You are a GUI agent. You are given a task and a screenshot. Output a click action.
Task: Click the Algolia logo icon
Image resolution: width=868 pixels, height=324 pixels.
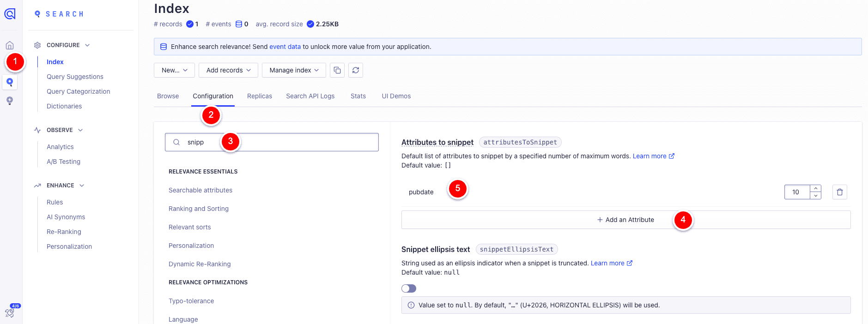coord(10,14)
